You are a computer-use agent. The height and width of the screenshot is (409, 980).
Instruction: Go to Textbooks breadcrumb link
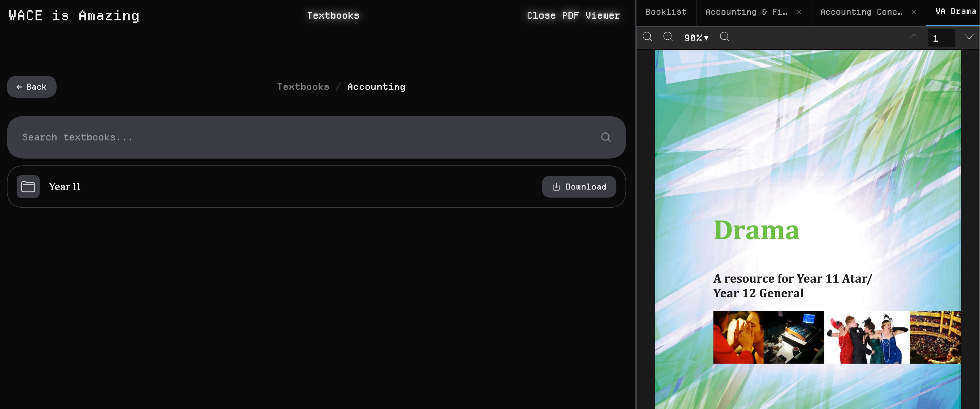tap(303, 87)
